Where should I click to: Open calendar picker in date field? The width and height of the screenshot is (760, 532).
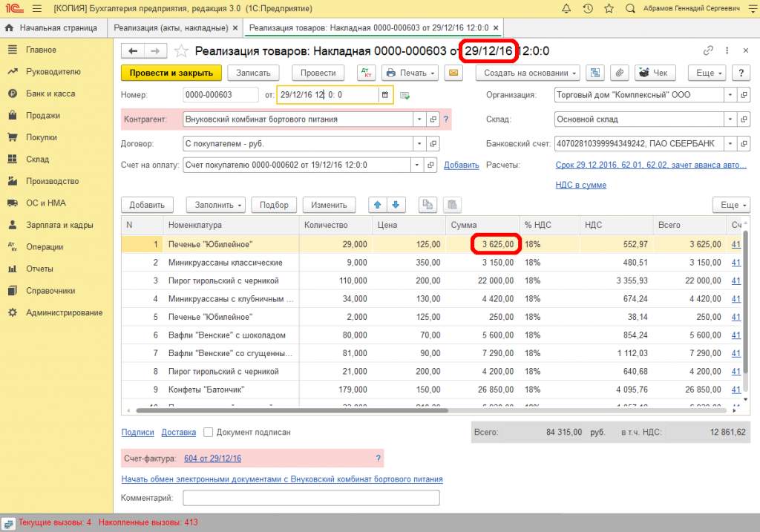[x=384, y=95]
